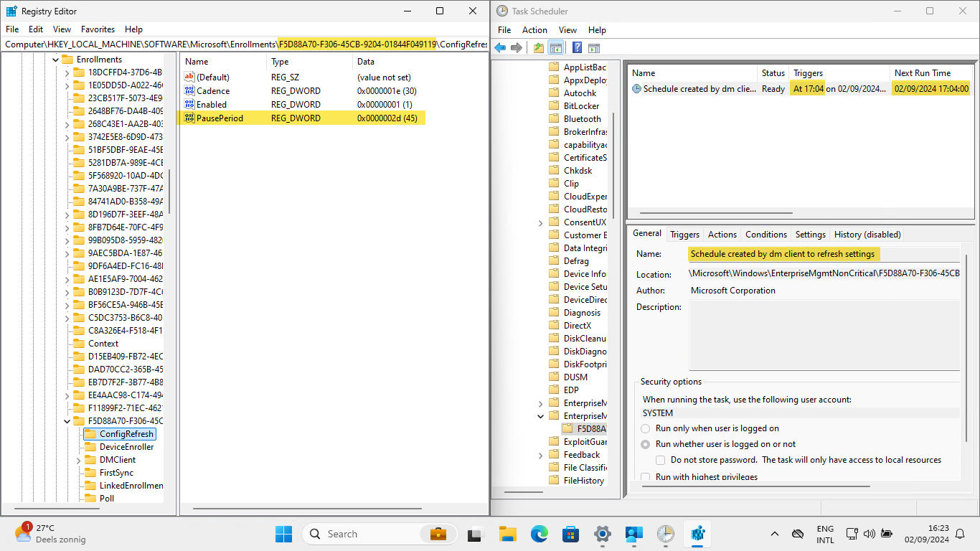980x551 pixels.
Task: Select 'Run only when user is logged on'
Action: click(x=646, y=428)
